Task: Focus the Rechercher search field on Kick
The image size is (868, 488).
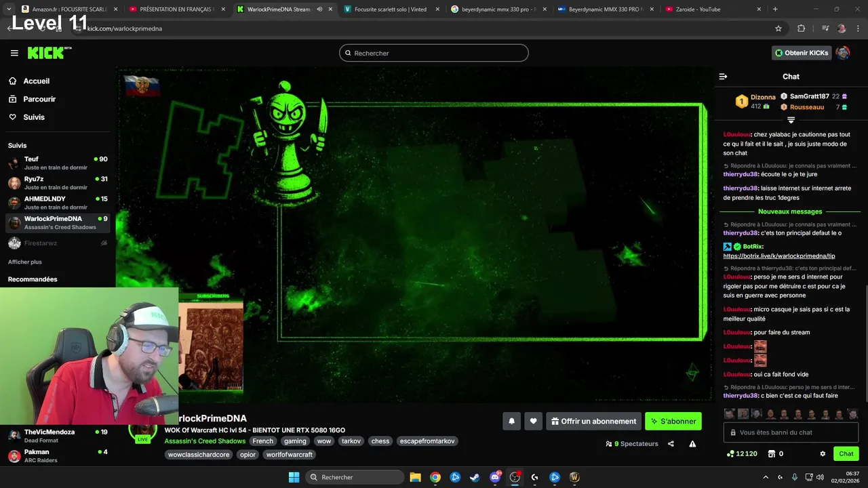Action: 434,53
